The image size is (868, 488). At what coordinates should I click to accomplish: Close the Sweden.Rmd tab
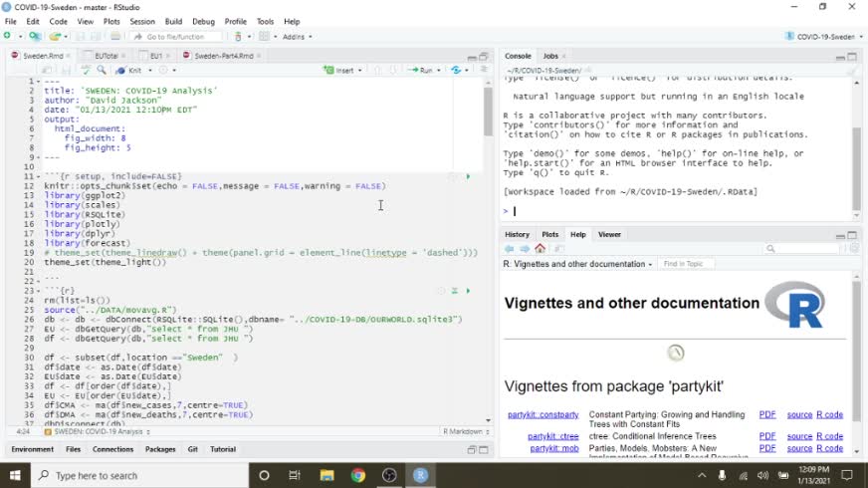(x=68, y=56)
